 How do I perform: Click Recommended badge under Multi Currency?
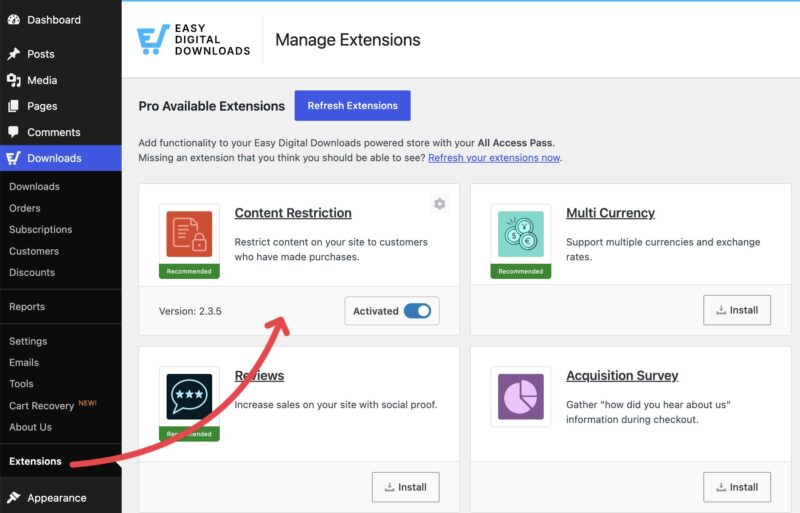[x=520, y=272]
